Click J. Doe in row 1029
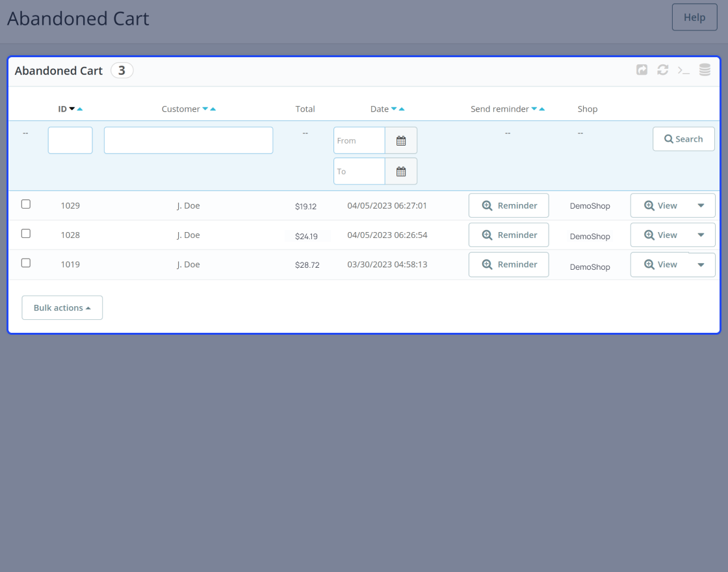The height and width of the screenshot is (572, 728). coord(188,205)
